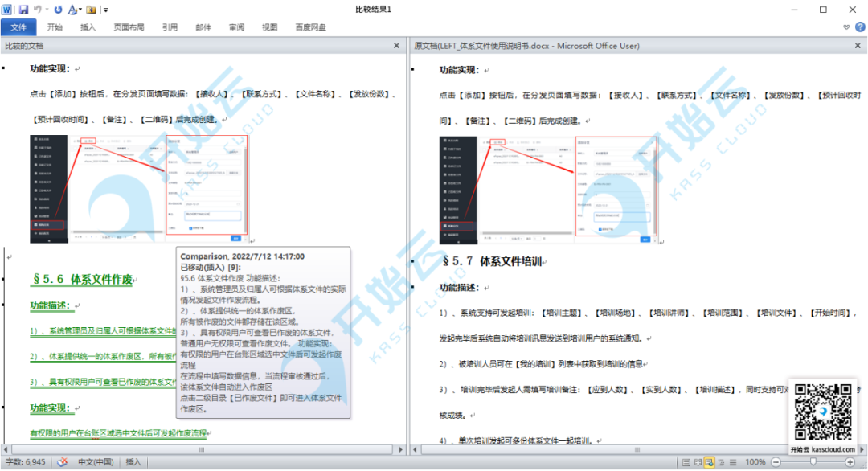
Task: Open the 文件 File tab
Action: [18, 27]
